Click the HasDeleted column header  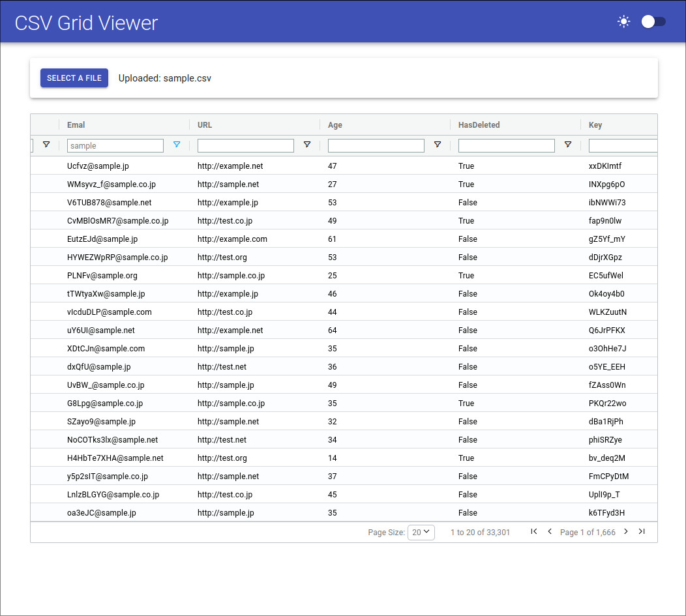point(479,125)
